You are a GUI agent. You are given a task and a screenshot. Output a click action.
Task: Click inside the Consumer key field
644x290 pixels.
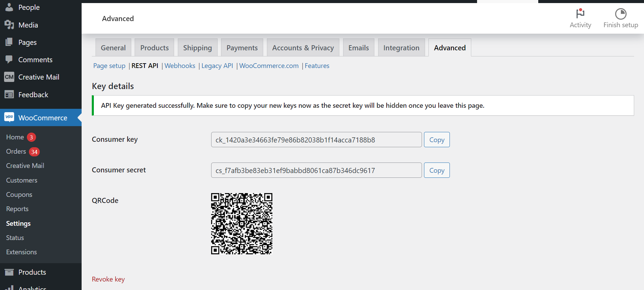pyautogui.click(x=316, y=140)
